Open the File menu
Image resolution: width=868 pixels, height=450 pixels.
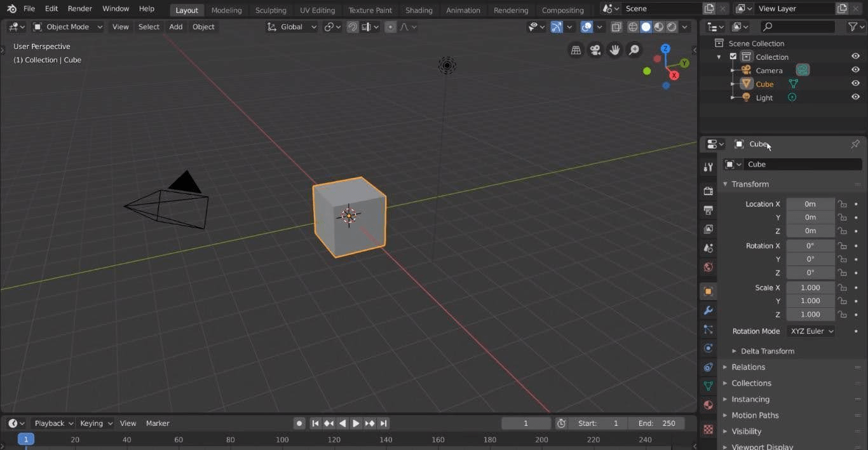[29, 9]
